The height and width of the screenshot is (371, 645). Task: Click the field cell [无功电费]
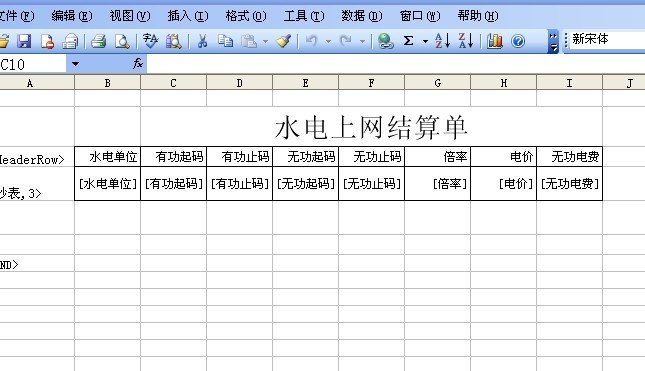tap(570, 183)
